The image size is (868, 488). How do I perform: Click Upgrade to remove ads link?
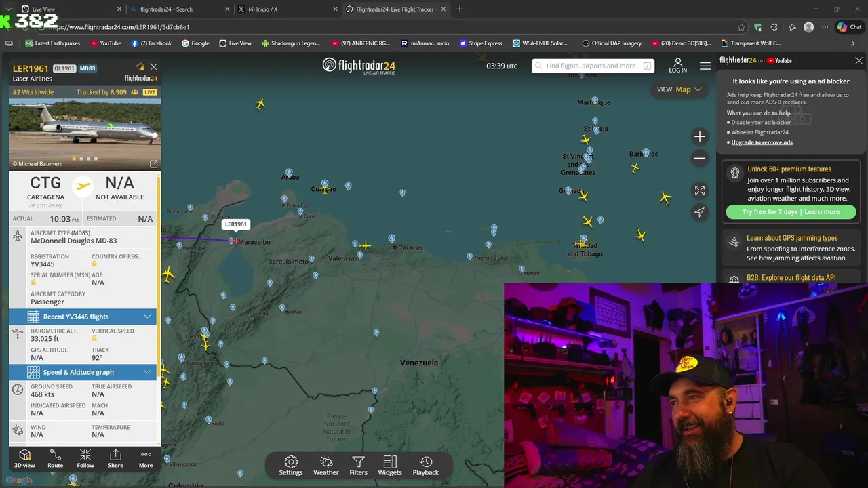(762, 142)
